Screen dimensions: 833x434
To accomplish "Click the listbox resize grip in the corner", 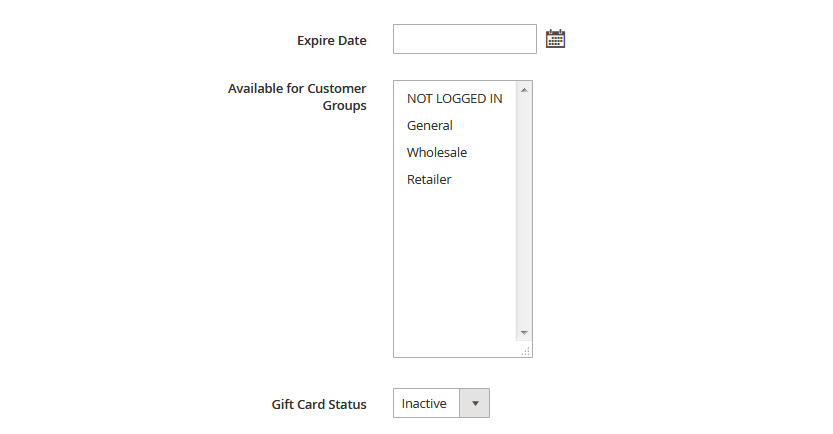I will (x=525, y=351).
